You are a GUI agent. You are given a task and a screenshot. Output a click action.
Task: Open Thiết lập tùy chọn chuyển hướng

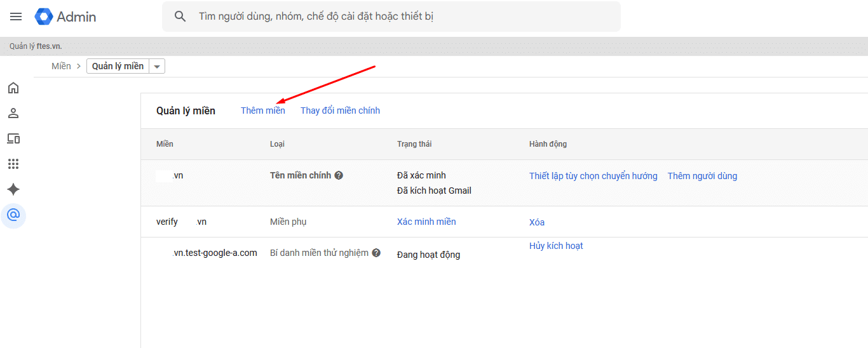pyautogui.click(x=593, y=176)
